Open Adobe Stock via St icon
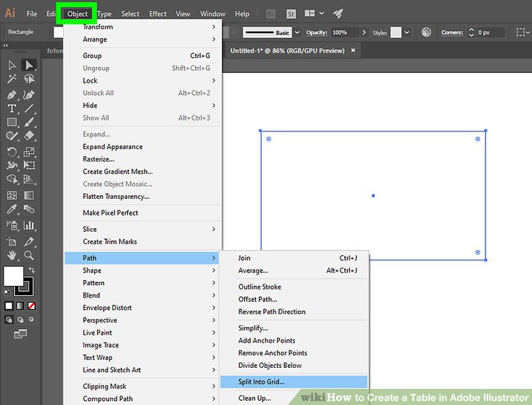 pos(292,13)
